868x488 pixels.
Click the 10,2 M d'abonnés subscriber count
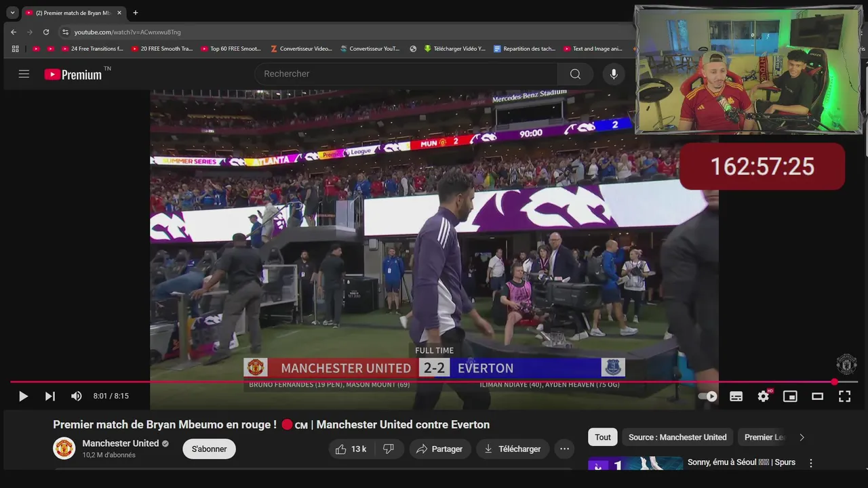coord(109,455)
